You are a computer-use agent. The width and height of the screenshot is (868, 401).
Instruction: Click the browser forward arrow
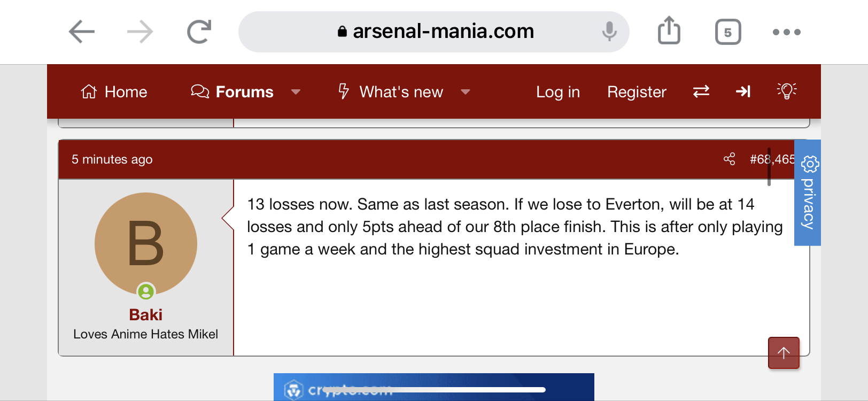(x=140, y=32)
